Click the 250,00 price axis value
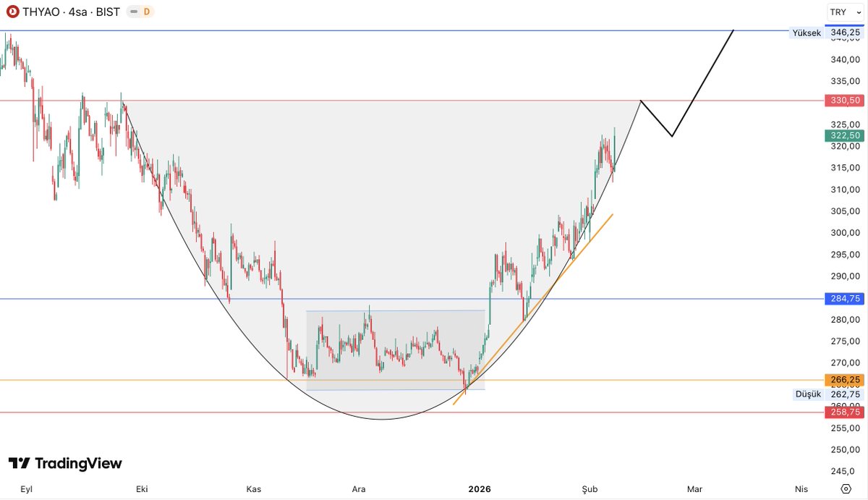The height and width of the screenshot is (500, 868). click(845, 449)
